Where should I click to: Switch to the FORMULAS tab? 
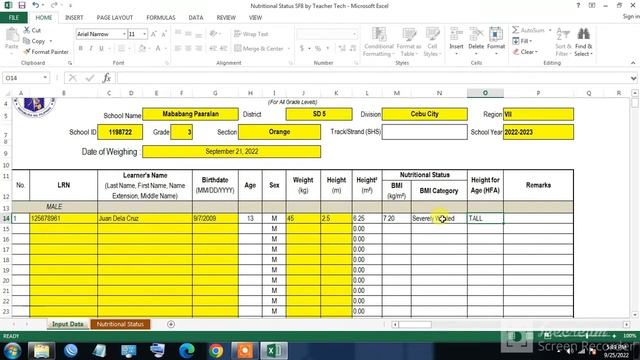pos(161,18)
